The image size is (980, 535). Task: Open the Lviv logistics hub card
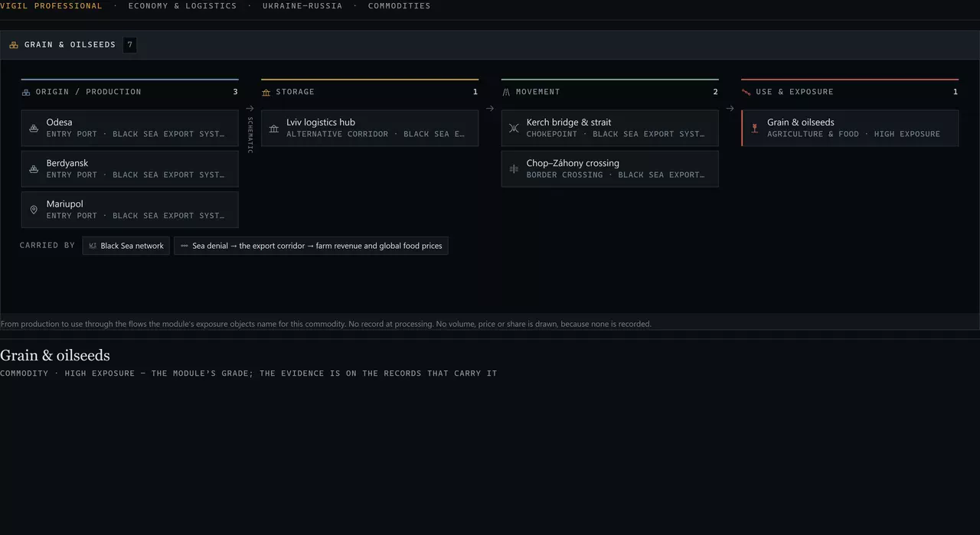coord(370,128)
